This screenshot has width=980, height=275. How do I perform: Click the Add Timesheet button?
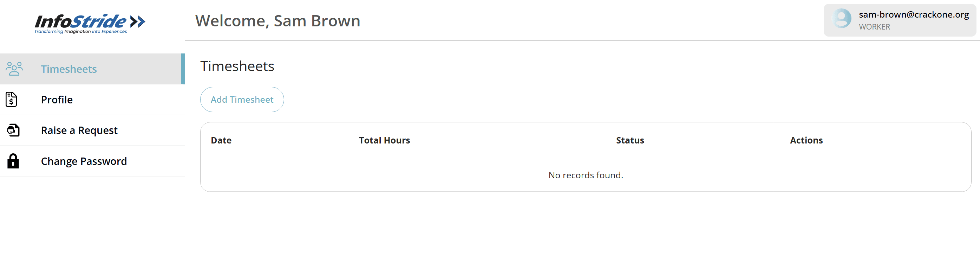[242, 100]
